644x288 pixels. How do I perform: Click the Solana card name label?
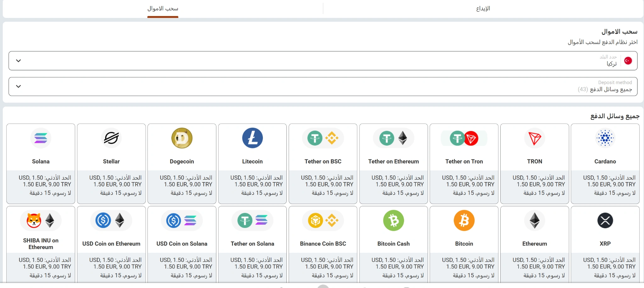[41, 161]
